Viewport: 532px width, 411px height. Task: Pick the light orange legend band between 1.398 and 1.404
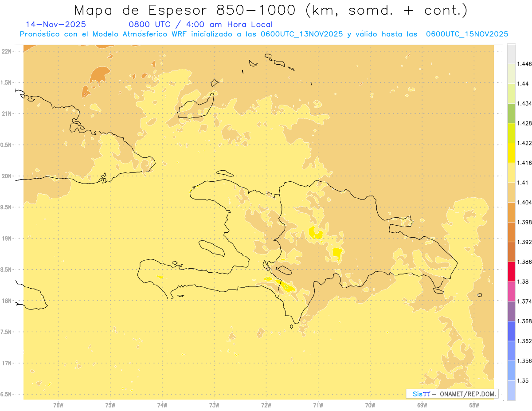(x=511, y=212)
